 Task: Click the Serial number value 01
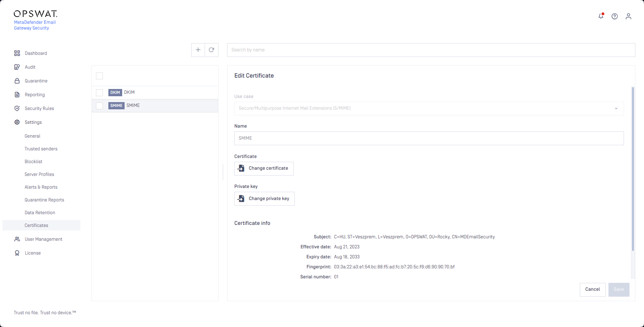[x=336, y=277]
